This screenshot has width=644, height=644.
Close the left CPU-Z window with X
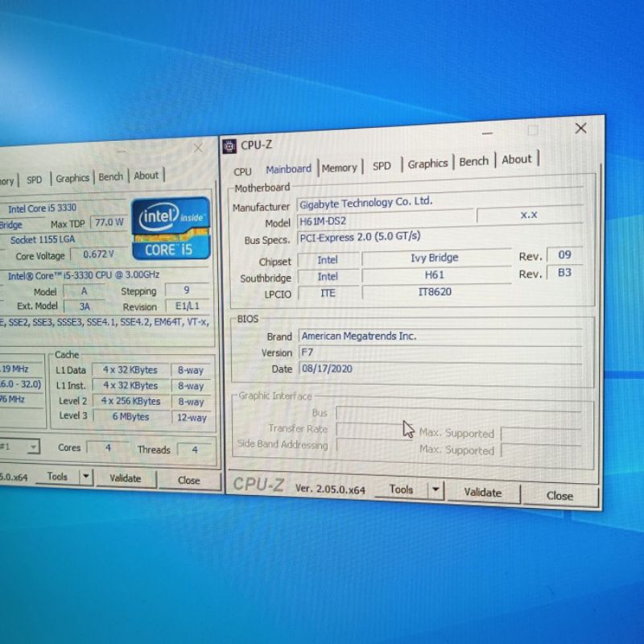(x=198, y=148)
